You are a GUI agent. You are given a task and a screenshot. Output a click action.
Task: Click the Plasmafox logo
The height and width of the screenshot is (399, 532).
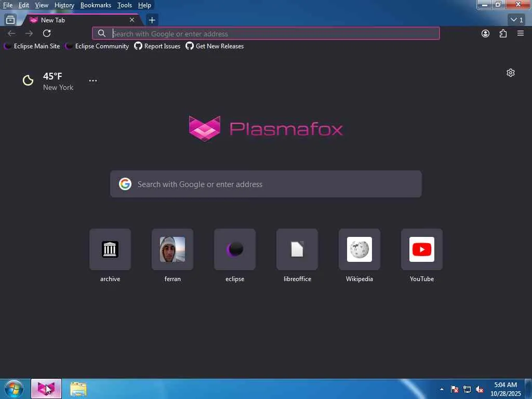pos(265,129)
